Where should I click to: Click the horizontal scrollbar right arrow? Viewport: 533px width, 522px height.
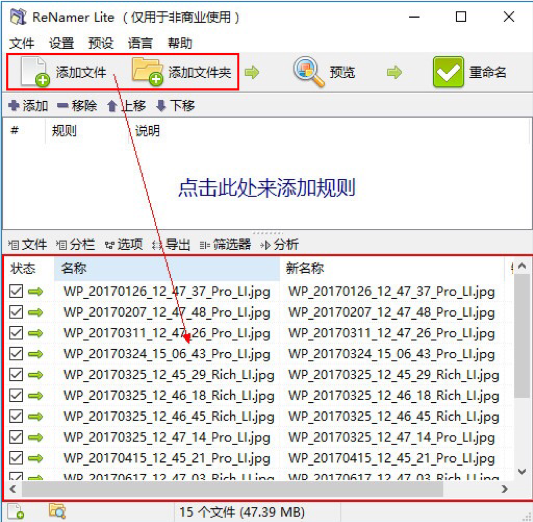point(505,489)
